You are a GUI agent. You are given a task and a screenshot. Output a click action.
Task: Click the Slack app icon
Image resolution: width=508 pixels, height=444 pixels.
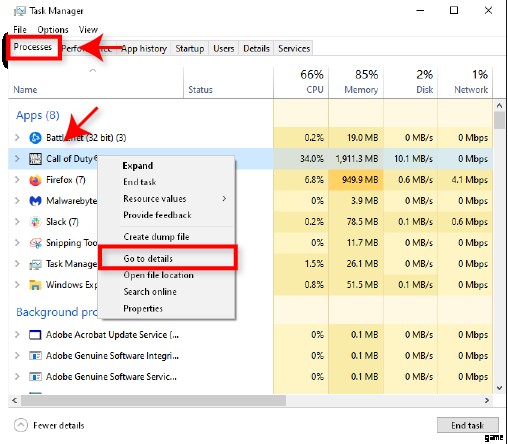pos(35,222)
